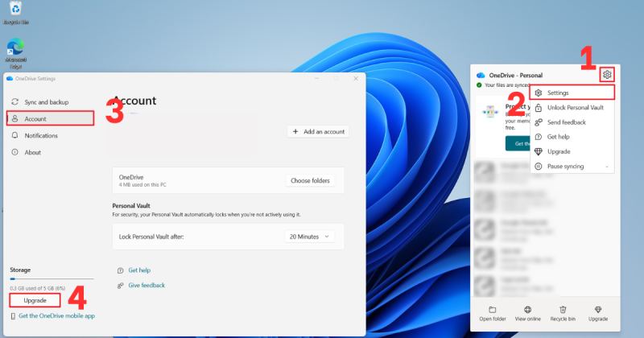This screenshot has height=338, width=644.
Task: Choose Settings in the OneDrive gear menu
Action: 572,93
